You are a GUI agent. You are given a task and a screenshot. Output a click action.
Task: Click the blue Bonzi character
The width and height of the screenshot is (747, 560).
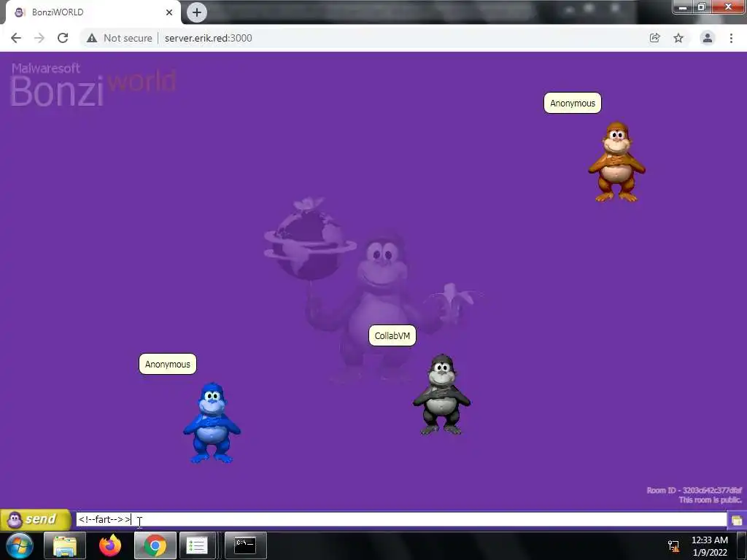click(212, 423)
